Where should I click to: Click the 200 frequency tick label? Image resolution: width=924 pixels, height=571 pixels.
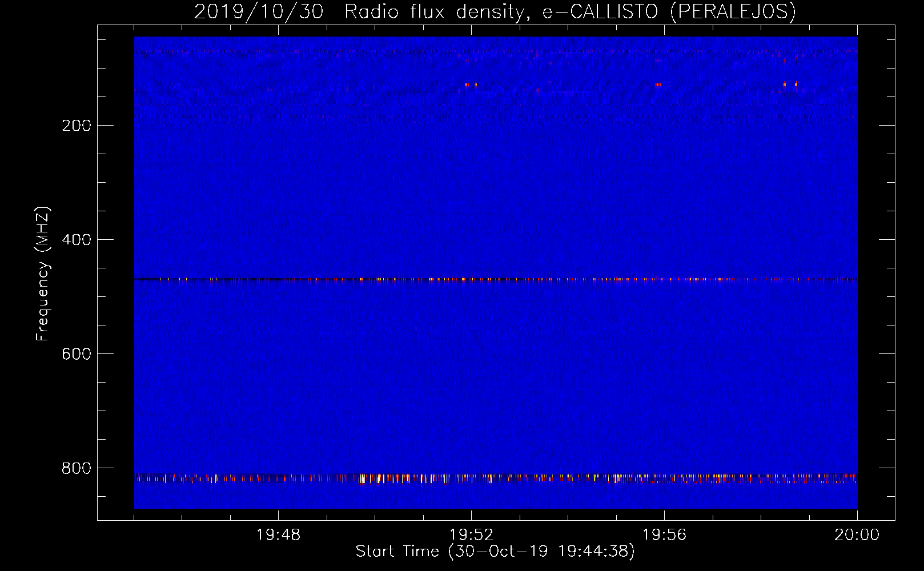[77, 126]
